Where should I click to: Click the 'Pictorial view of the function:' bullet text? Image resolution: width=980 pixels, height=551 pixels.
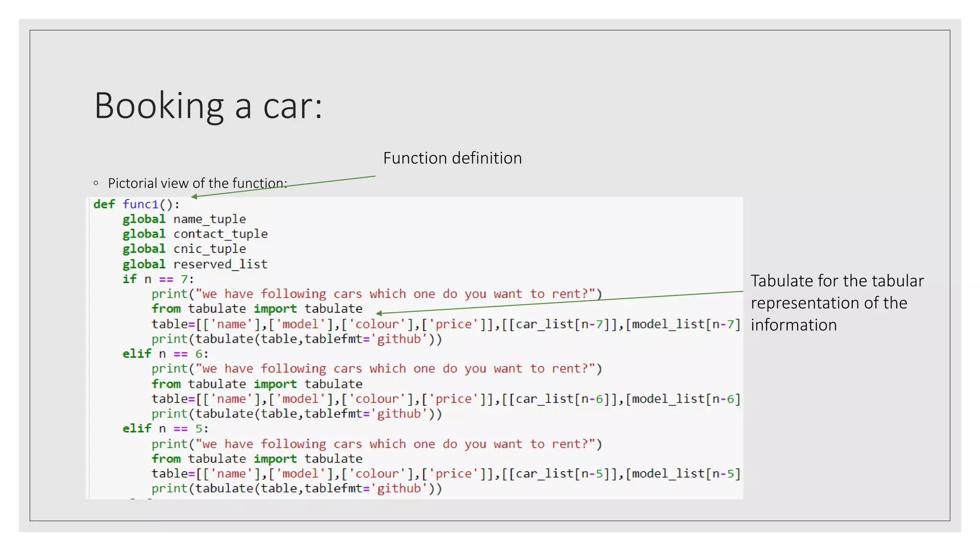coord(197,183)
